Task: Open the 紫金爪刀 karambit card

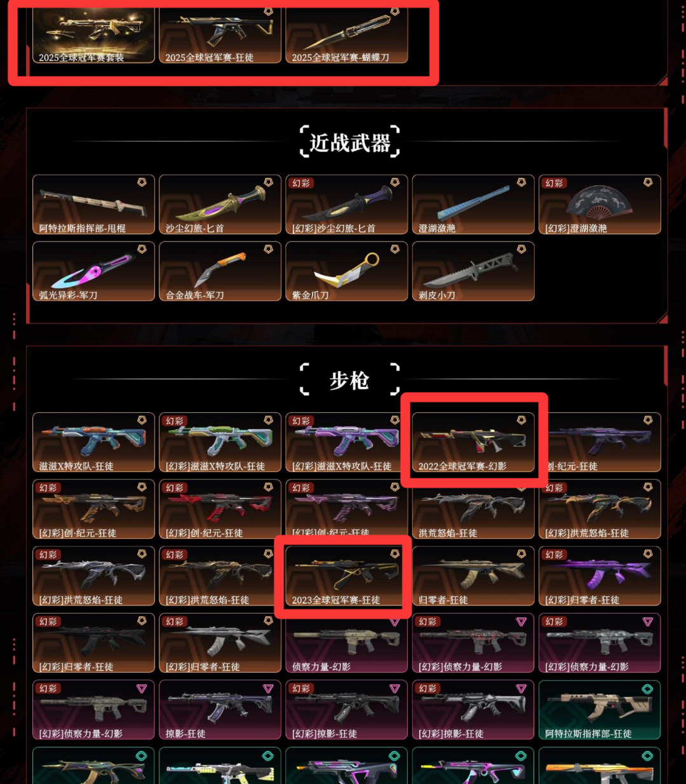Action: click(x=346, y=271)
